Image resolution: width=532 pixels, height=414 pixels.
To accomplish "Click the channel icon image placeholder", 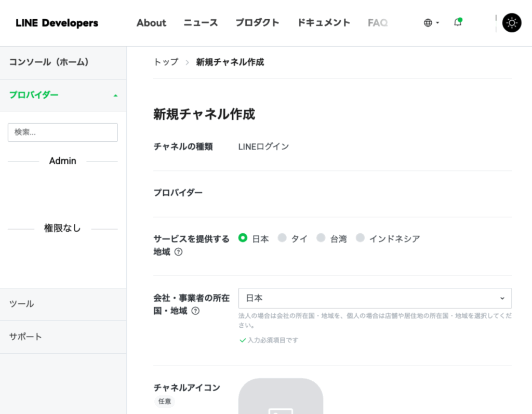I will coord(281,397).
